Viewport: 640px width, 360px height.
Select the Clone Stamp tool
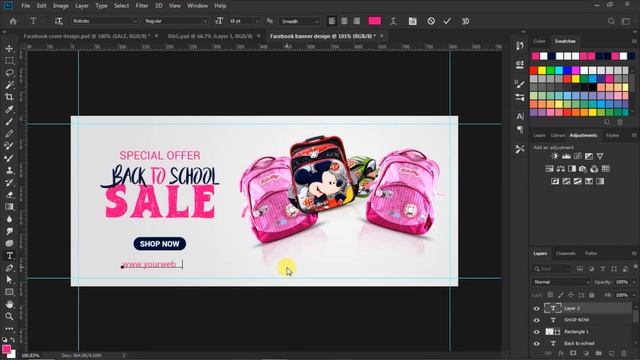(x=9, y=170)
